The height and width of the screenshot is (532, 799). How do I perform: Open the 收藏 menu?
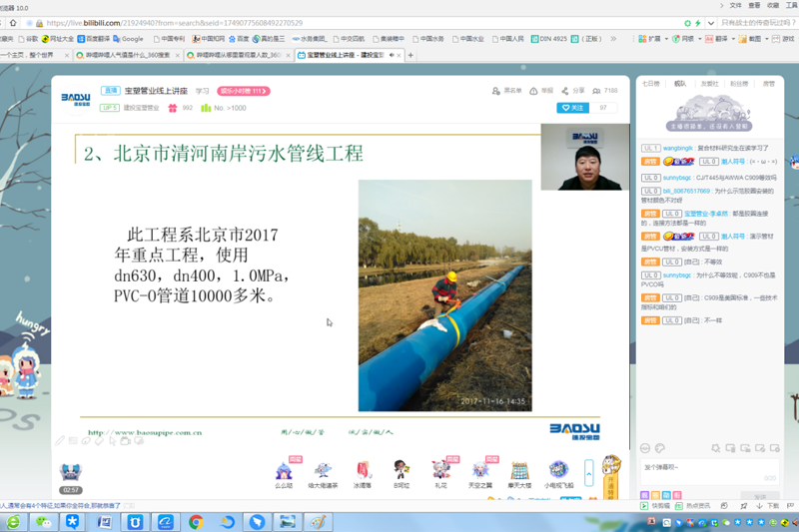(773, 5)
